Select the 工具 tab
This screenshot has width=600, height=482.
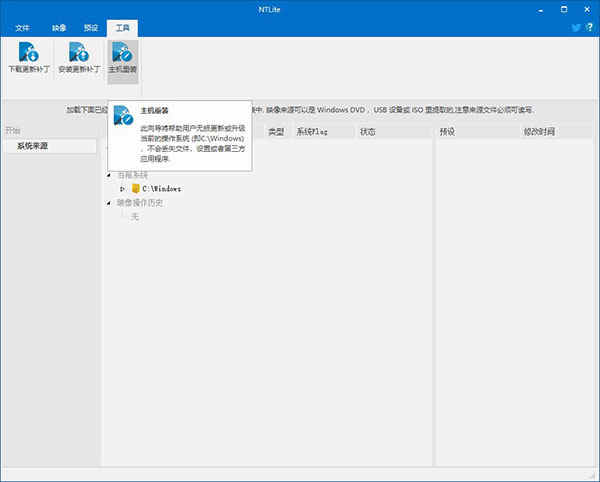(122, 28)
